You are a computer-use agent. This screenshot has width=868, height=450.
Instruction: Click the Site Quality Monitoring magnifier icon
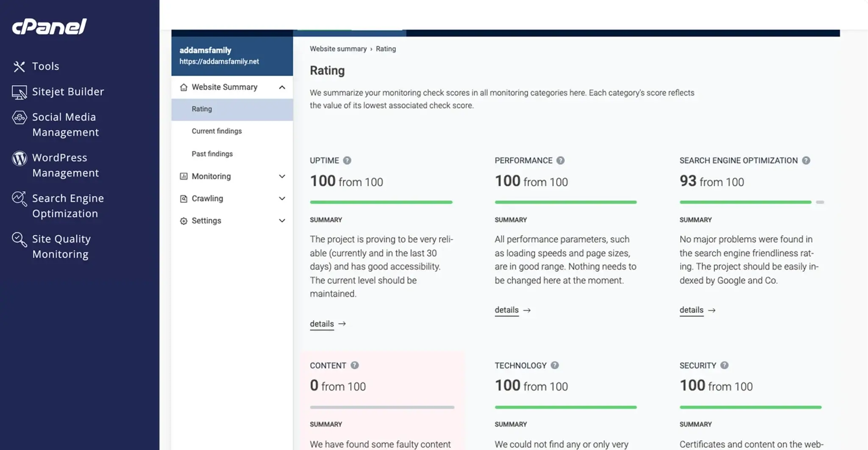point(19,239)
